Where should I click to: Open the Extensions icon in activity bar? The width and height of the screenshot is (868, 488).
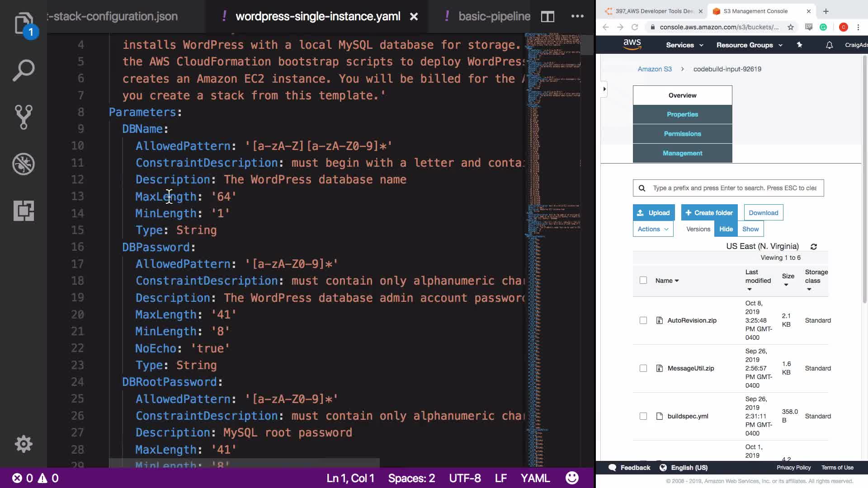point(24,211)
